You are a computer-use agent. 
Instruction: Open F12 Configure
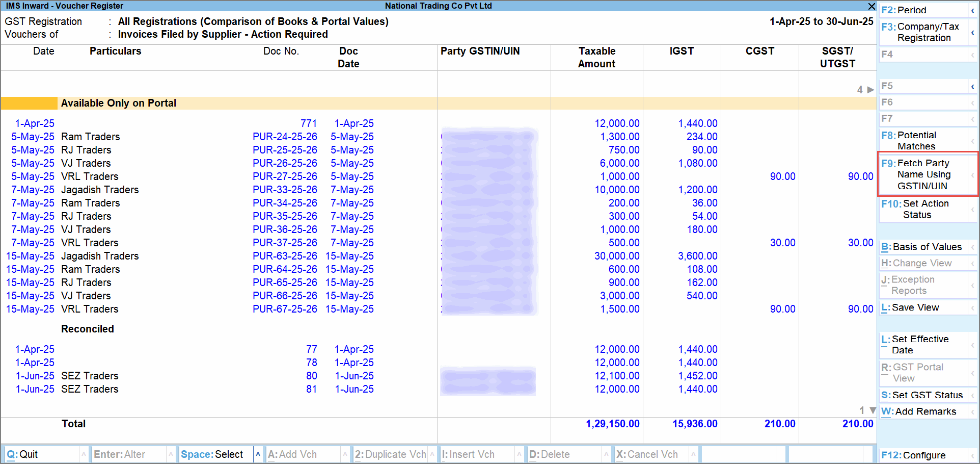click(x=922, y=455)
